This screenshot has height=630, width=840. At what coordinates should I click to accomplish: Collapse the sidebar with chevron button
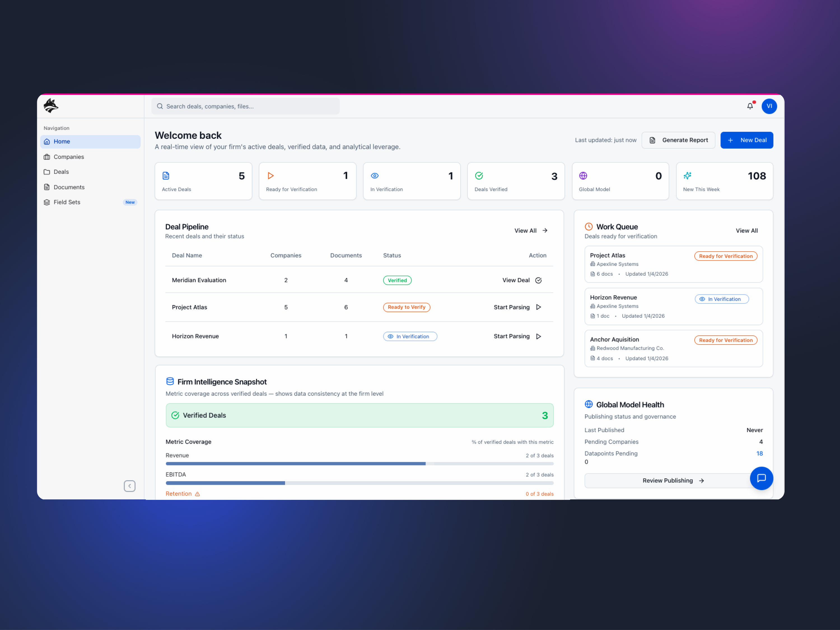pyautogui.click(x=129, y=486)
